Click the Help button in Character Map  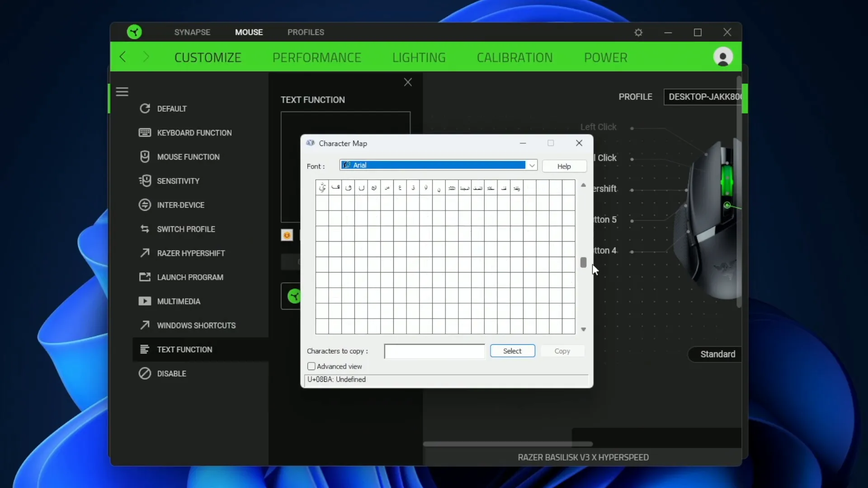click(564, 166)
